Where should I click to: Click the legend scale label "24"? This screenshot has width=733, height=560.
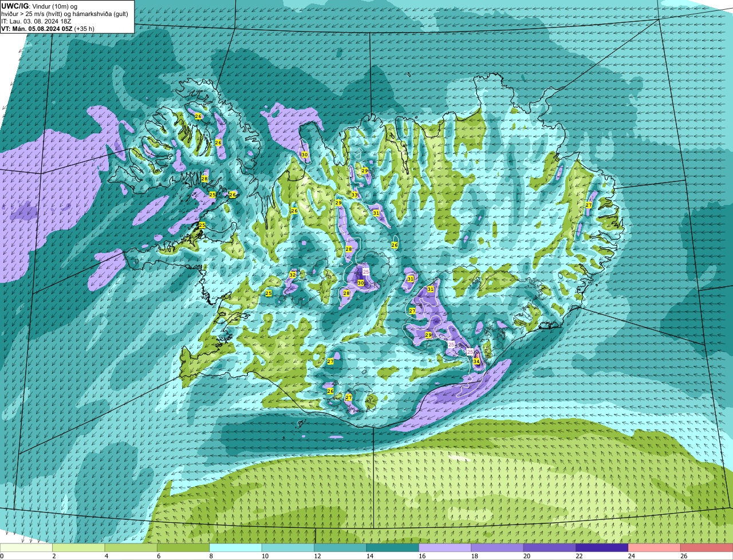(631, 555)
